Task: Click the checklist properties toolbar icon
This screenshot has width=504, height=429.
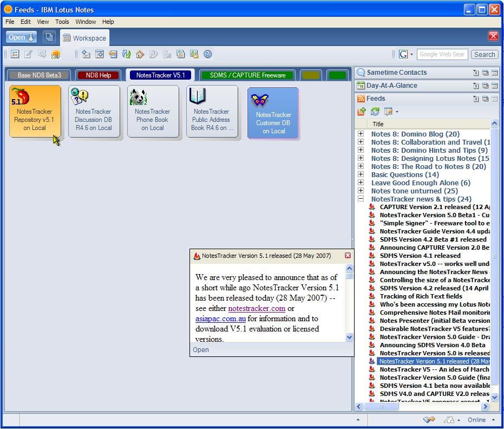Action: [x=15, y=54]
